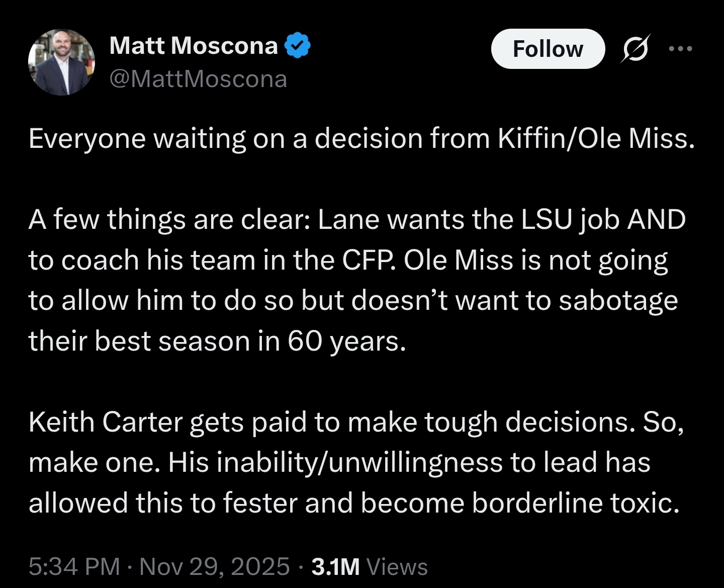The width and height of the screenshot is (724, 588).
Task: Click the blue verified checkmark badge
Action: (x=298, y=46)
